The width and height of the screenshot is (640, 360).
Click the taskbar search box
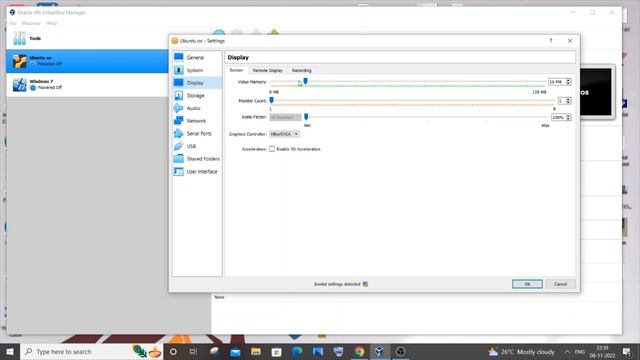[91, 351]
